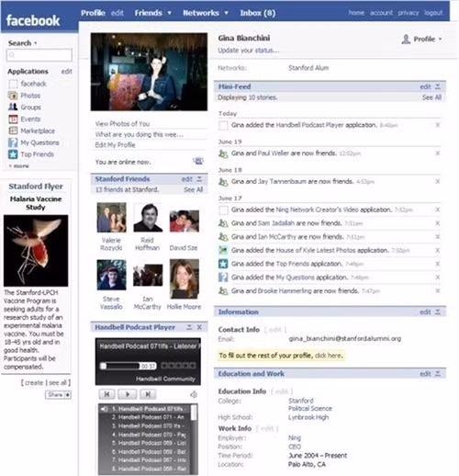Collapse the Stanford Friends section
The image size is (459, 476).
(x=199, y=179)
